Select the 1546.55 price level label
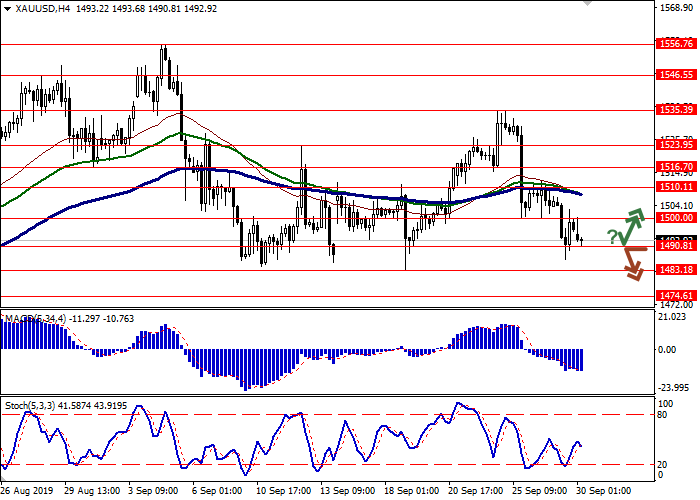The height and width of the screenshot is (500, 700). pyautogui.click(x=676, y=75)
